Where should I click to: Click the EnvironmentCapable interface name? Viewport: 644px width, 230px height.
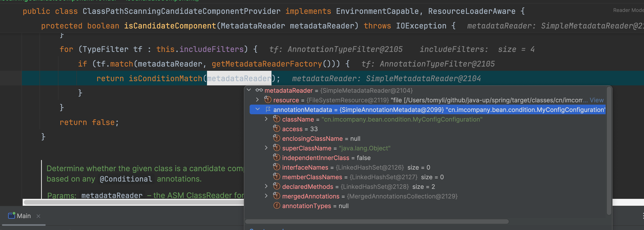click(x=377, y=11)
